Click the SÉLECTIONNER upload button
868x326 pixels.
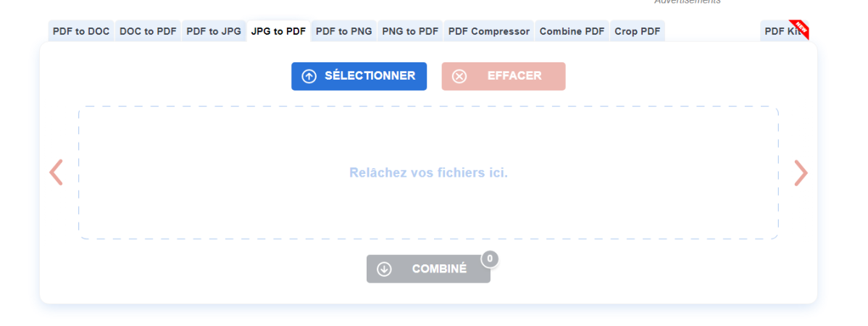[x=359, y=76]
